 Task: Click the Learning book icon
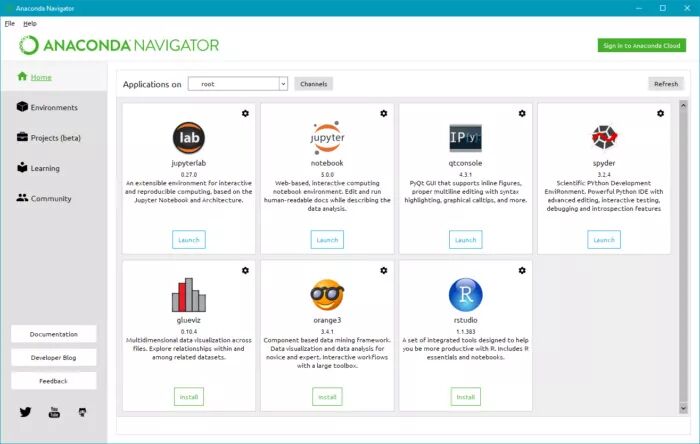pyautogui.click(x=22, y=167)
